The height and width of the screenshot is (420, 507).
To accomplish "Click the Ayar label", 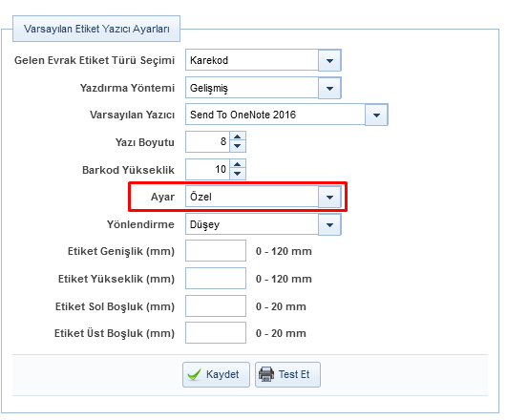I will 162,197.
